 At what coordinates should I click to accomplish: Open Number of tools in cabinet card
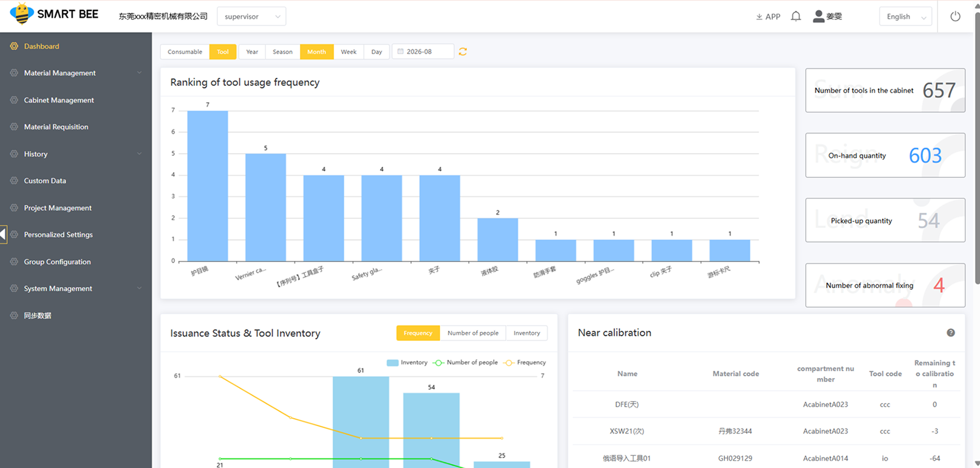coord(885,90)
